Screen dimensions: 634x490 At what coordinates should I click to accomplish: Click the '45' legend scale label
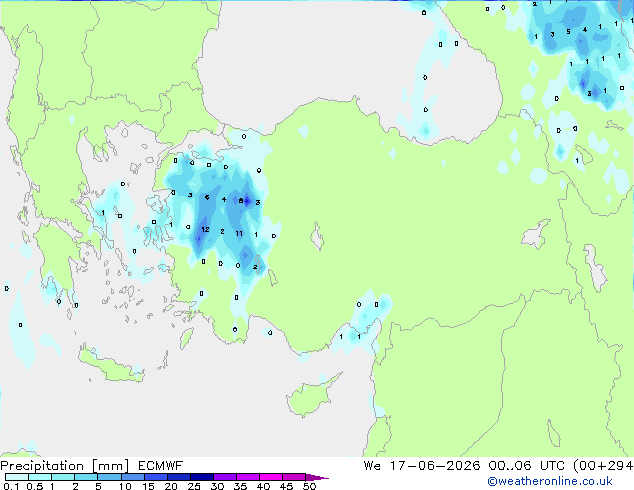coord(286,486)
